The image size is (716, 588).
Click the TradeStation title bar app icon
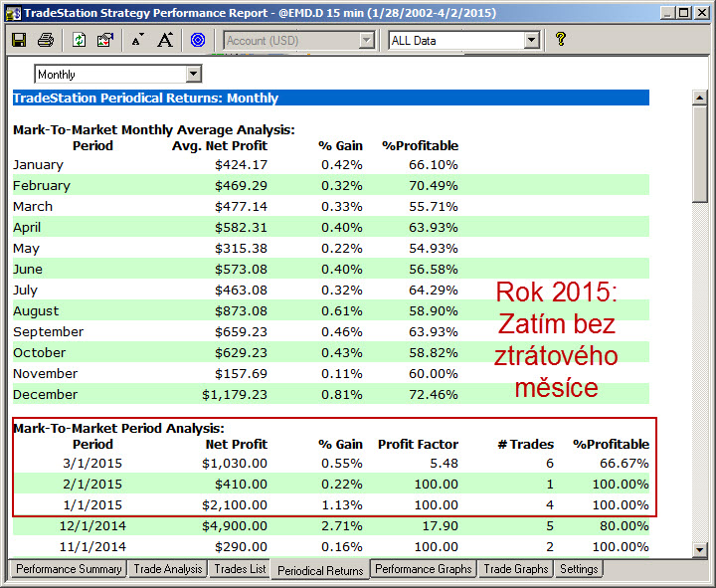pyautogui.click(x=13, y=13)
